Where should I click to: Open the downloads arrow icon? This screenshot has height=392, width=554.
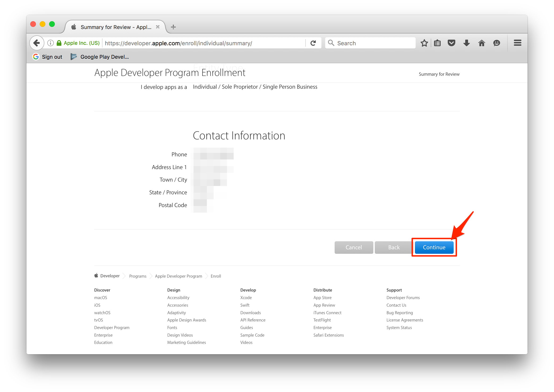tap(467, 43)
